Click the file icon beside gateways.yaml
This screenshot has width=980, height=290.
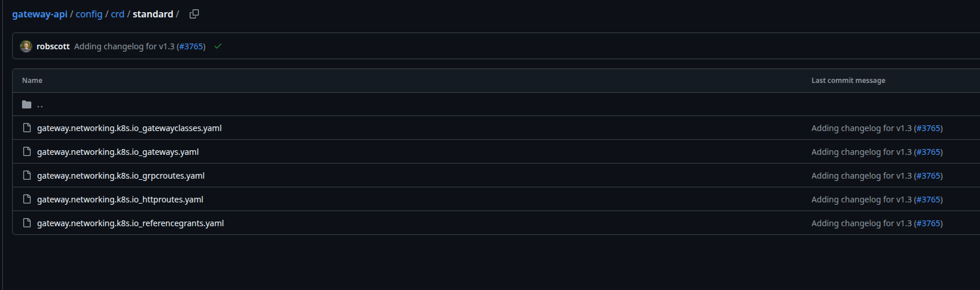point(27,151)
